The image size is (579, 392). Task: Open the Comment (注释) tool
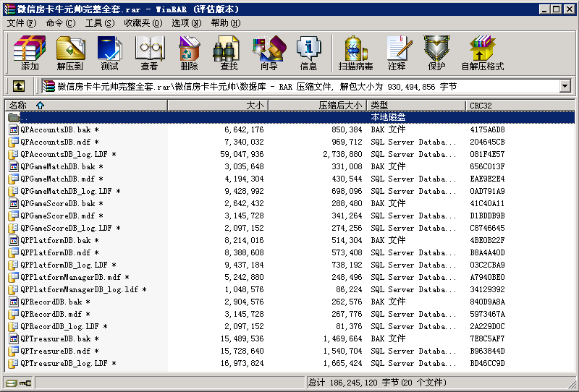(x=397, y=53)
